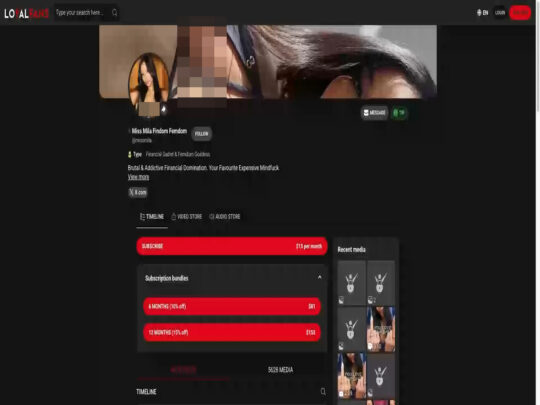Search the timeline with magnifier icon
Viewport: 540px width, 405px height.
tap(323, 391)
